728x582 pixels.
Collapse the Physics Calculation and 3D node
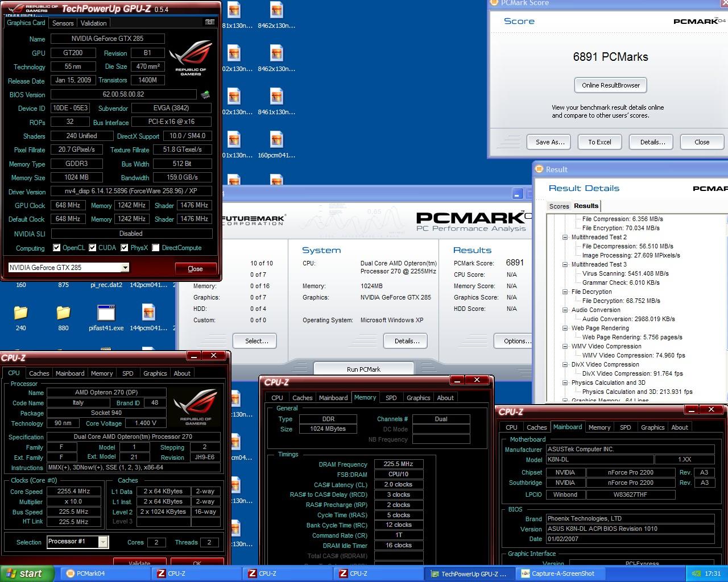coord(565,383)
